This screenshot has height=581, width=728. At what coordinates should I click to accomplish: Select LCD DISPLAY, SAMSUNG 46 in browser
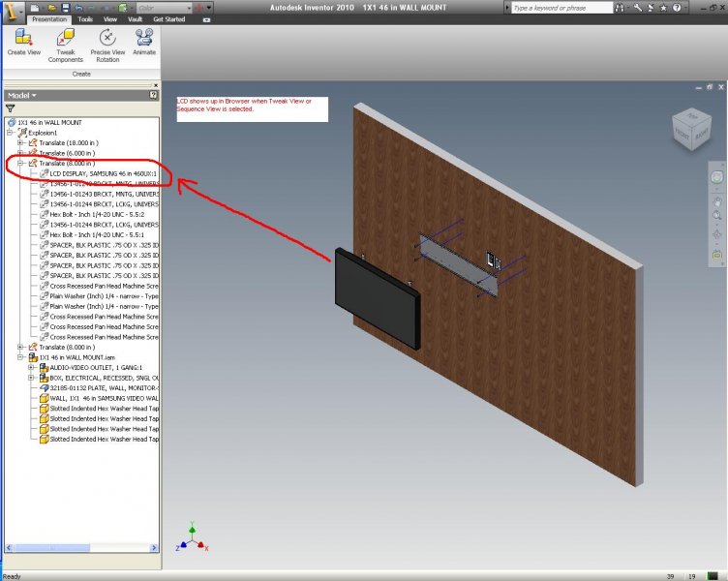click(104, 173)
